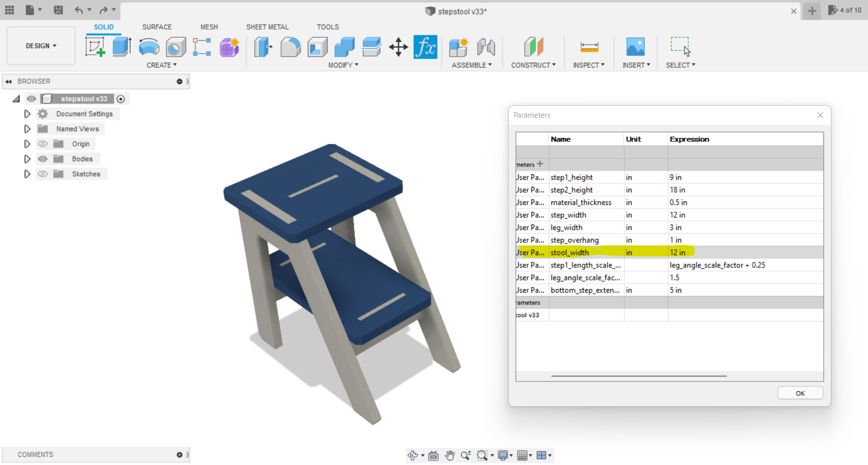Hide the Bodies folder
The height and width of the screenshot is (465, 868).
43,159
